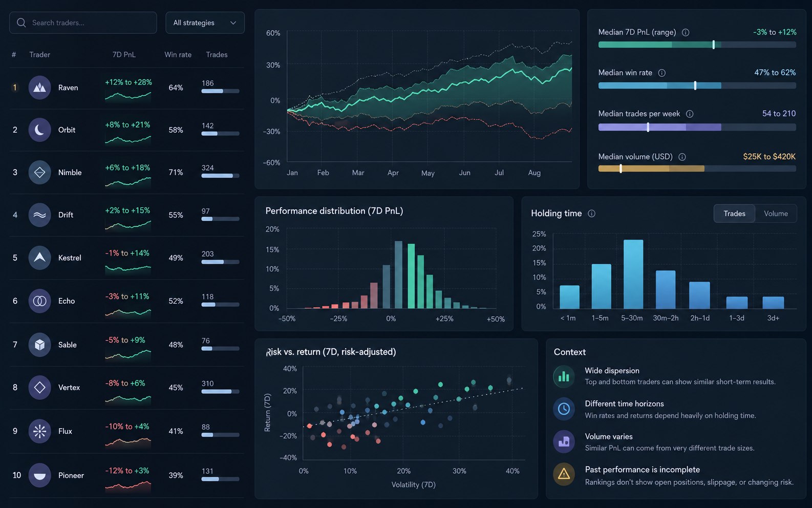Click the 5–30m bar in Holding time chart
The height and width of the screenshot is (508, 812).
[633, 274]
